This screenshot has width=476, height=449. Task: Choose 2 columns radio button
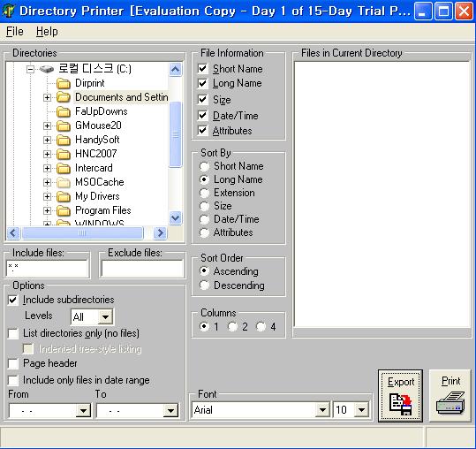(233, 326)
